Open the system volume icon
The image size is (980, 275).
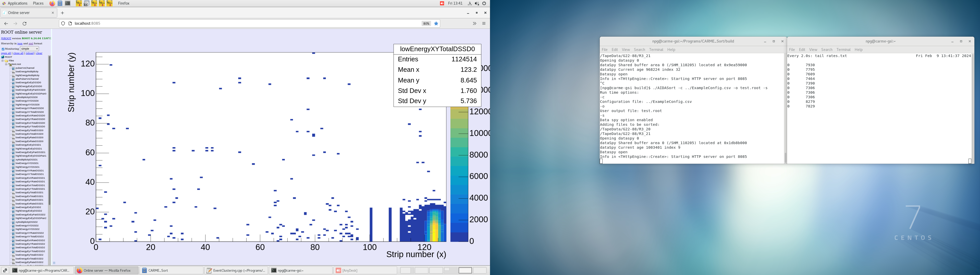tap(477, 3)
